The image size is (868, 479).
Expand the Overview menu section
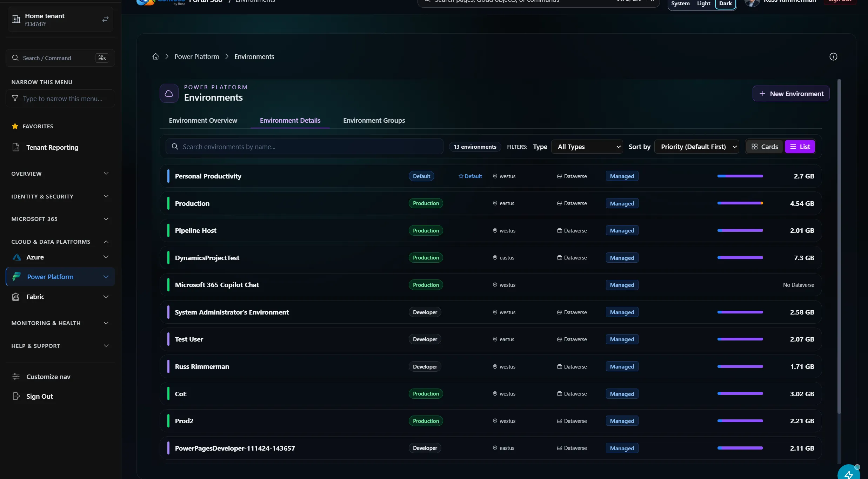click(60, 174)
